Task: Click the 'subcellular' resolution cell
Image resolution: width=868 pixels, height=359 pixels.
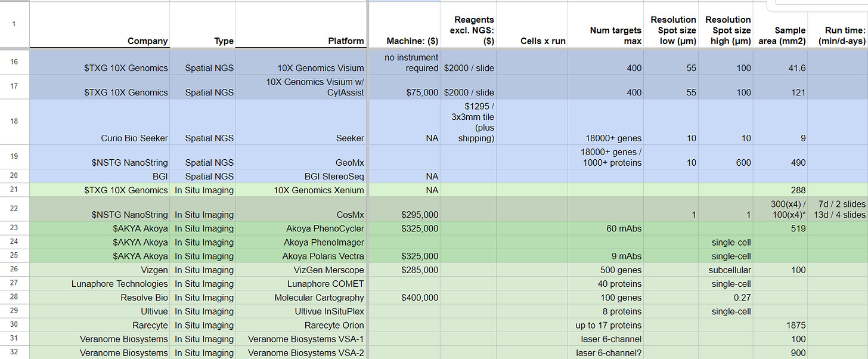Action: pos(726,270)
